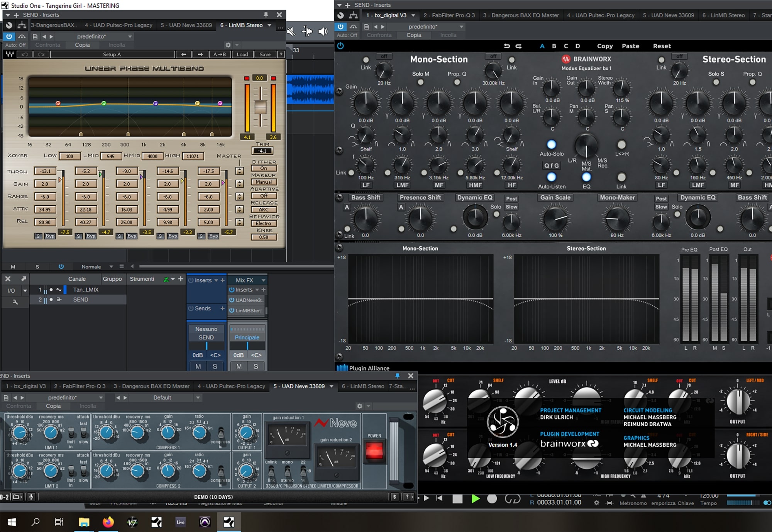Viewport: 772px width, 532px height.
Task: Click Copy in the bx_digital toolbar
Action: pyautogui.click(x=605, y=46)
